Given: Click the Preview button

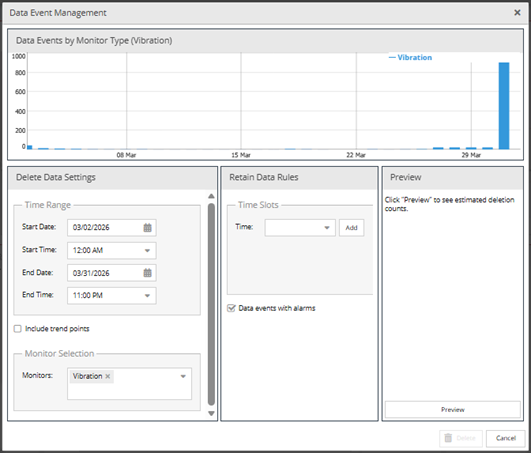Looking at the screenshot, I should click(x=452, y=409).
